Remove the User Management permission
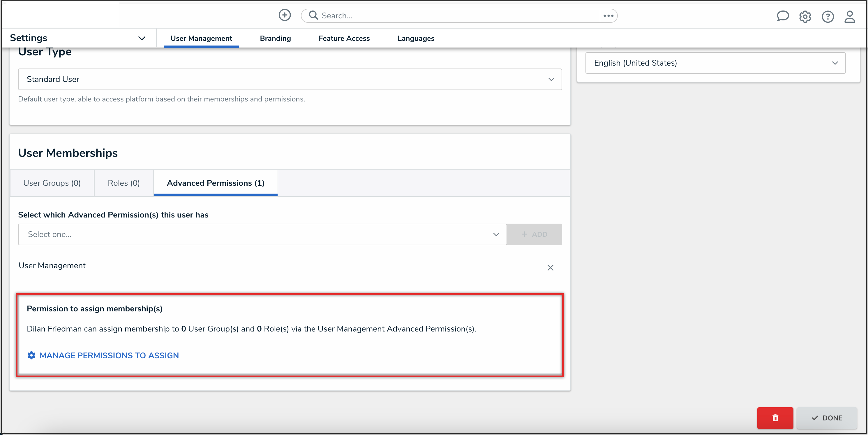Image resolution: width=868 pixels, height=435 pixels. [x=550, y=267]
